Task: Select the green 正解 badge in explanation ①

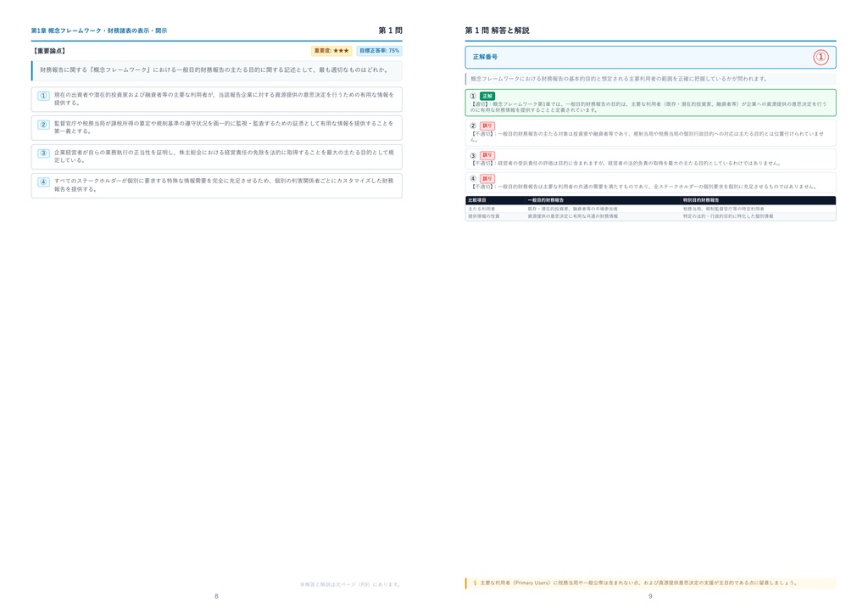Action: coord(487,96)
